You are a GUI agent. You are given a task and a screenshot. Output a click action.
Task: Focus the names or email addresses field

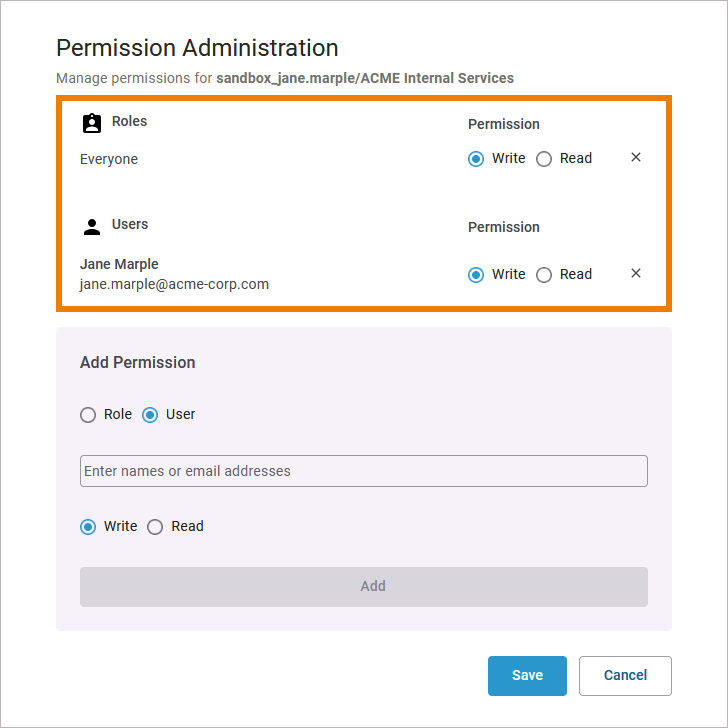tap(364, 471)
